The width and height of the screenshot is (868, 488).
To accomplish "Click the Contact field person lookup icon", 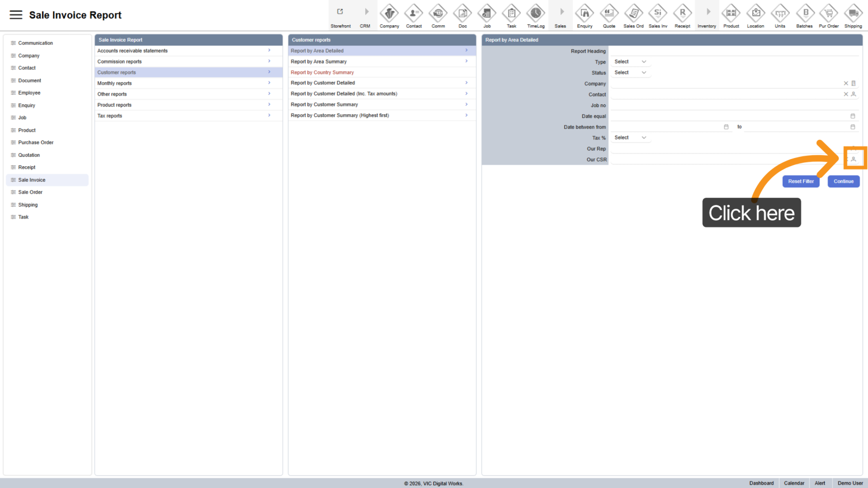I will click(x=854, y=94).
